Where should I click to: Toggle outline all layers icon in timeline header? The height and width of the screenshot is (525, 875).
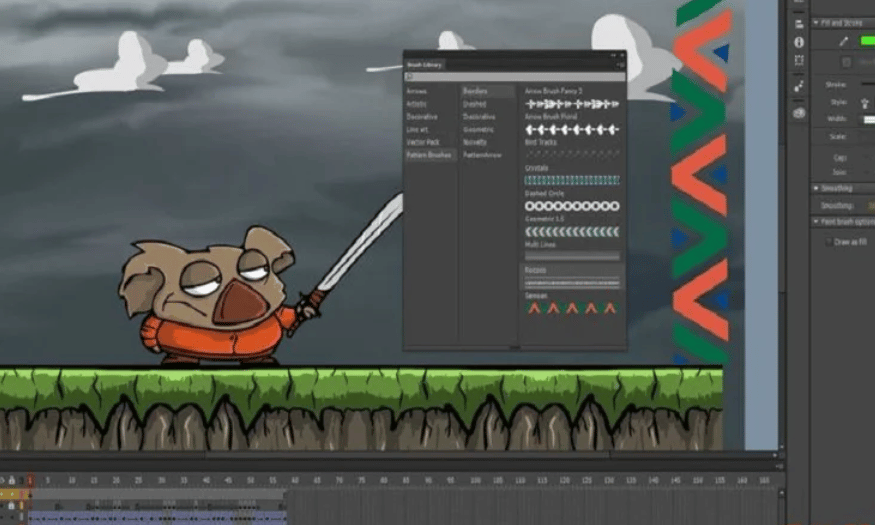coord(21,480)
